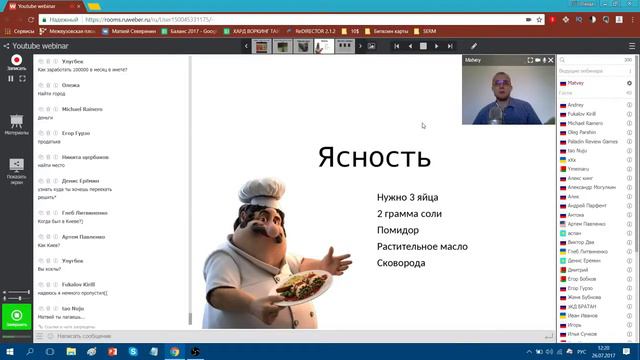Open the ReDIRECTOR 2.1.2 bookmark
Viewport: 640px width, 360px height.
pos(311,31)
